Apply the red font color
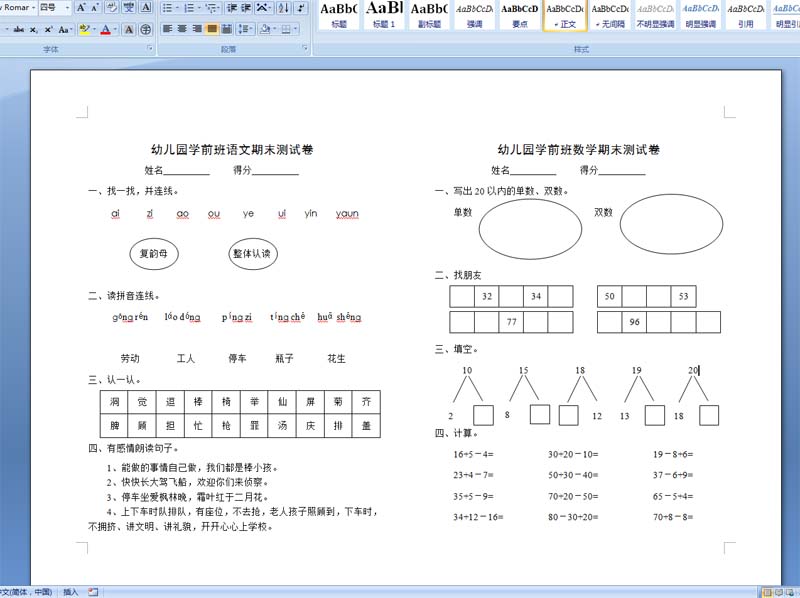The height and width of the screenshot is (598, 800). (x=106, y=30)
